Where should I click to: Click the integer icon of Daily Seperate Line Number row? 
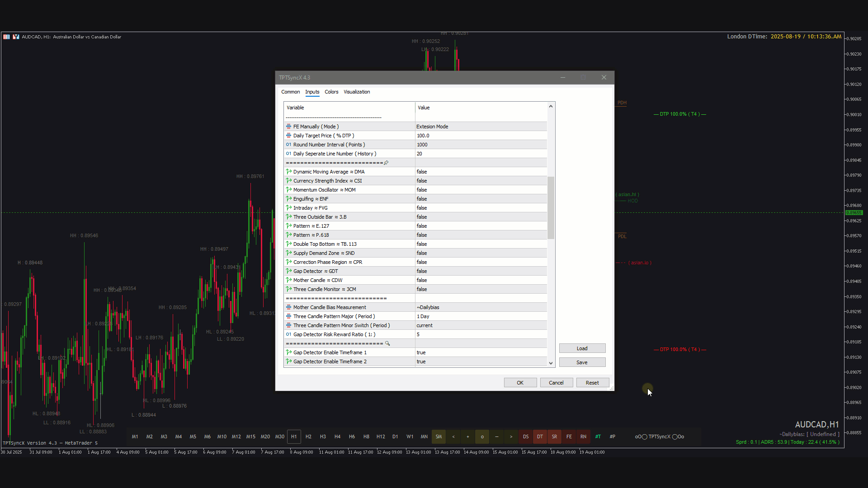tap(288, 154)
